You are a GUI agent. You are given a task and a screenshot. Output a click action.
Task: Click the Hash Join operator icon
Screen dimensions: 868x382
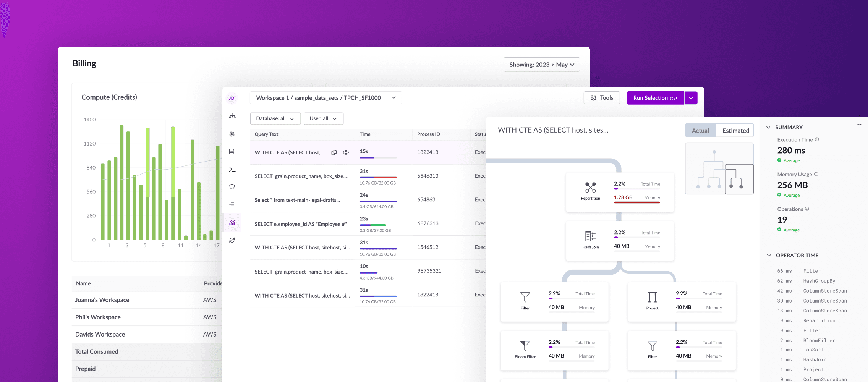pos(590,236)
